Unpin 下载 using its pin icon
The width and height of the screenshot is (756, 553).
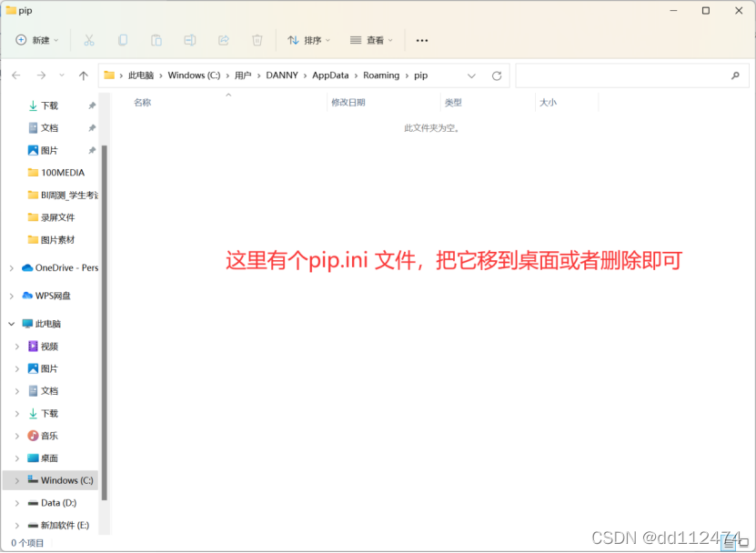(x=91, y=106)
